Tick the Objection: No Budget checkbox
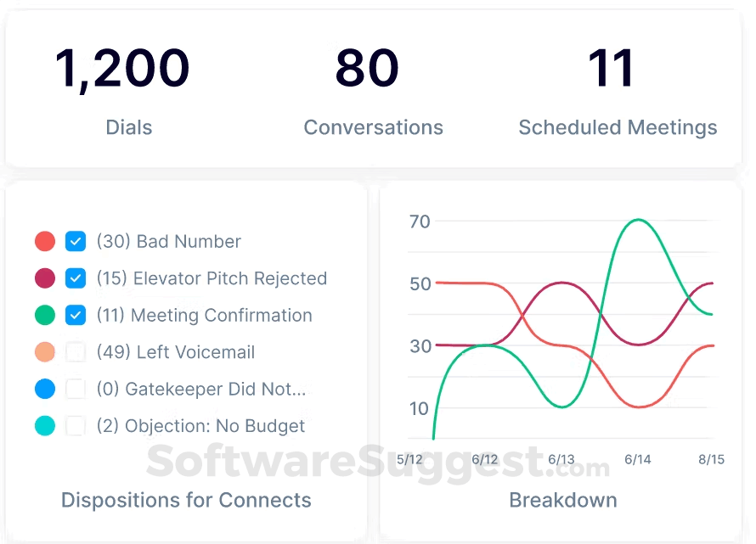The image size is (756, 544). 76,426
